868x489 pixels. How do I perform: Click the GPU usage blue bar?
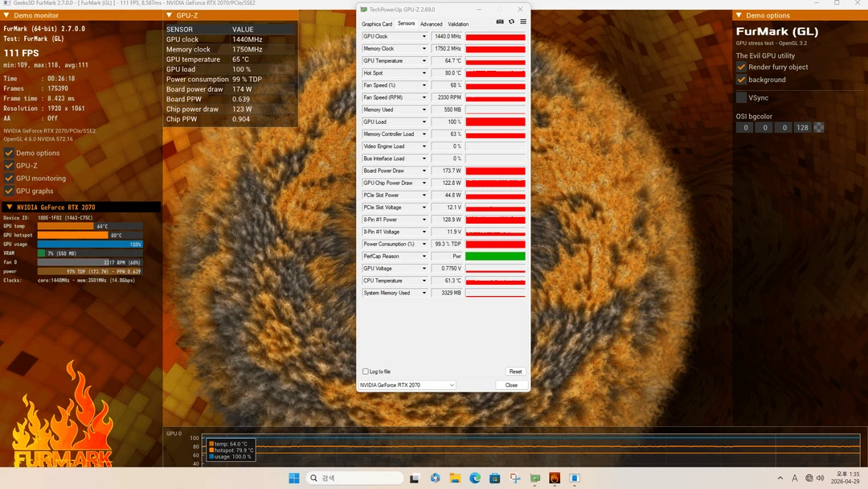point(90,244)
